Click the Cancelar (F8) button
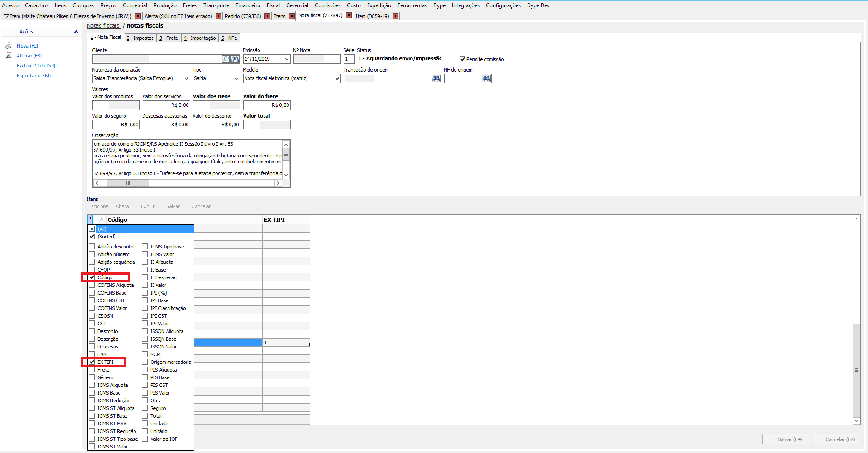 (x=836, y=439)
